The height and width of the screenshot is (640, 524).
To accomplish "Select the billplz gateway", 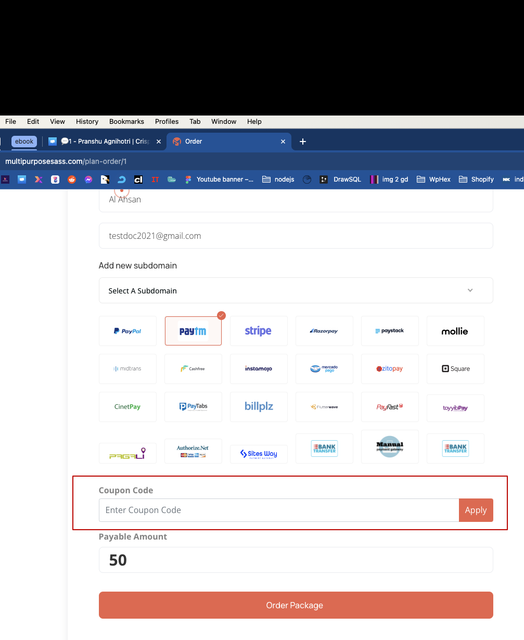I will [259, 407].
